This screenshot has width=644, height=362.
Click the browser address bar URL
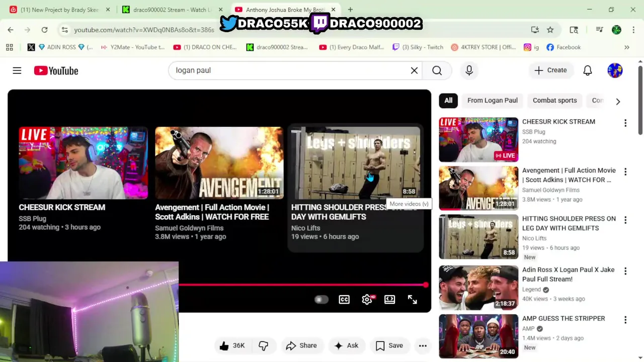(144, 30)
